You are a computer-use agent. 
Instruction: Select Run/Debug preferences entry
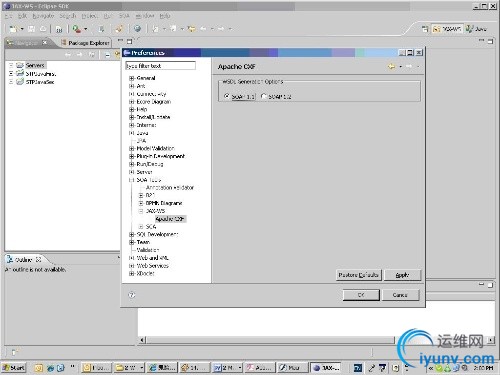[x=150, y=164]
